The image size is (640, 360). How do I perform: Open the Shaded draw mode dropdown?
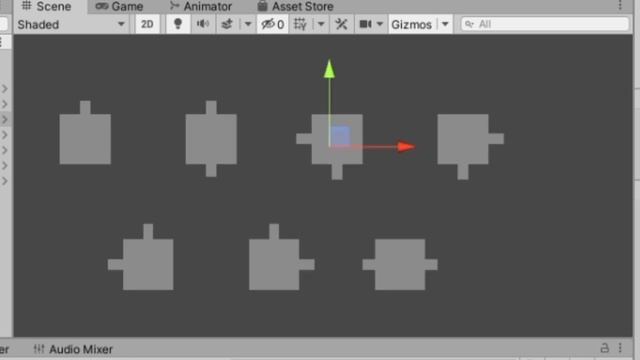pyautogui.click(x=71, y=24)
